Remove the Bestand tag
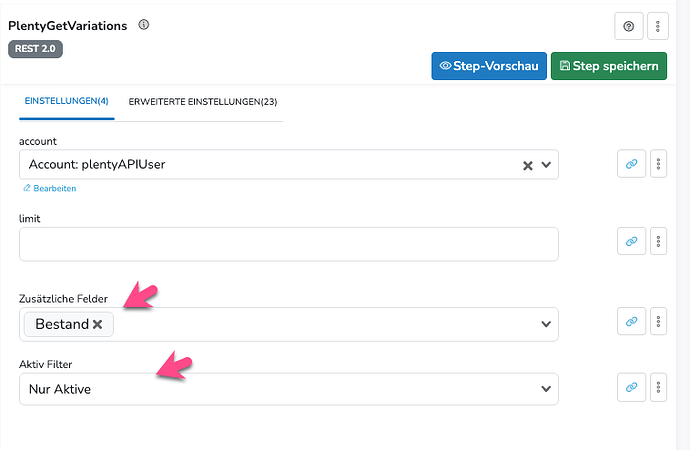The height and width of the screenshot is (450, 690). point(98,324)
